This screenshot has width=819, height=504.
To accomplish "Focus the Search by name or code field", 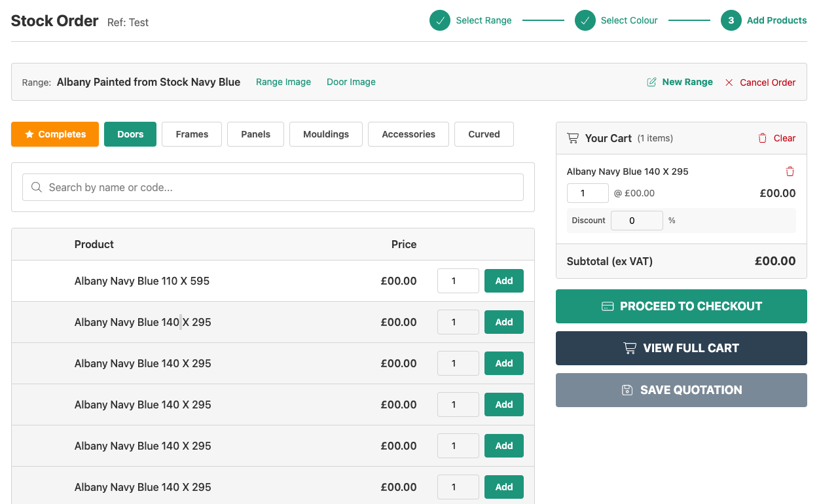I will tap(273, 187).
